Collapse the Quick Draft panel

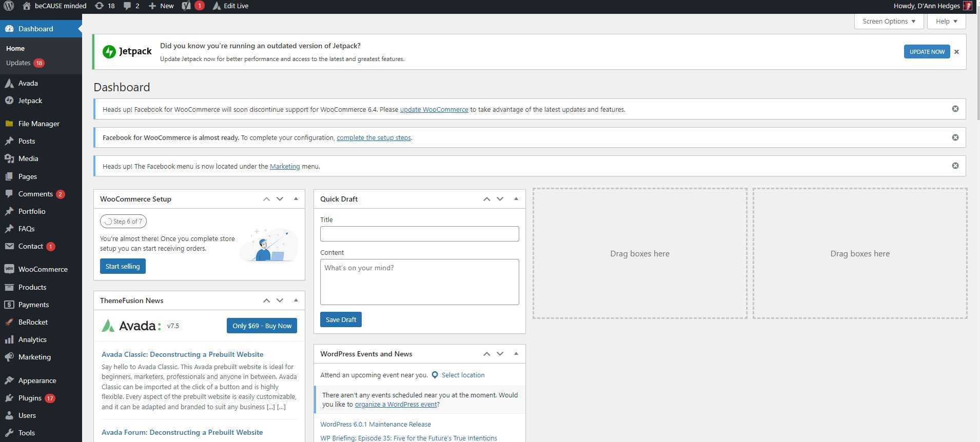pos(516,199)
